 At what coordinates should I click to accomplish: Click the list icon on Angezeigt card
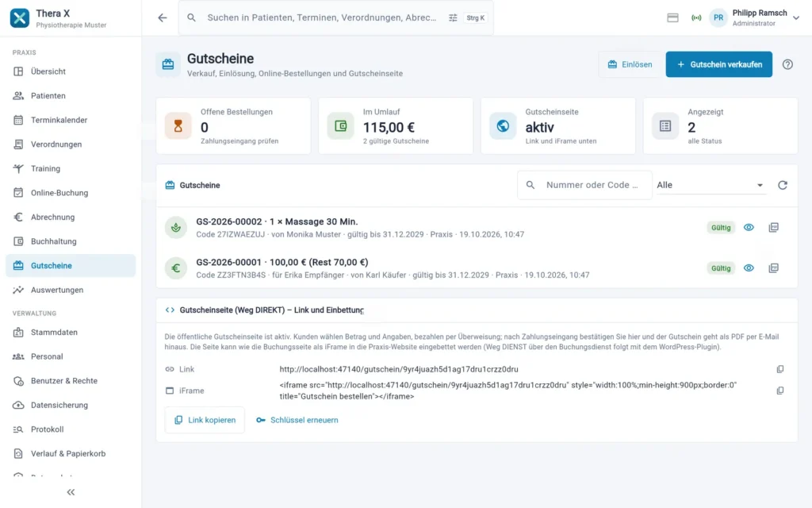(x=665, y=126)
